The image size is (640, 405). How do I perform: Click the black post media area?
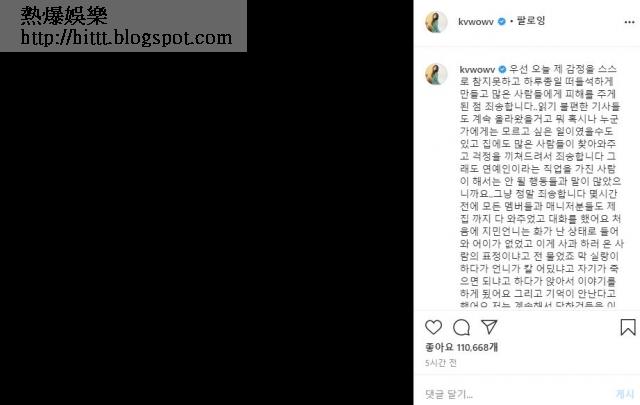coord(207,227)
